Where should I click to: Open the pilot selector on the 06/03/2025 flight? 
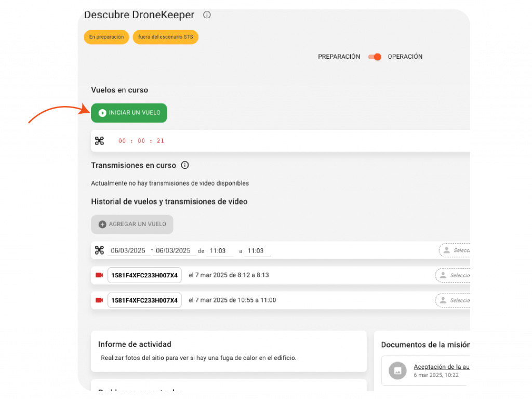455,250
